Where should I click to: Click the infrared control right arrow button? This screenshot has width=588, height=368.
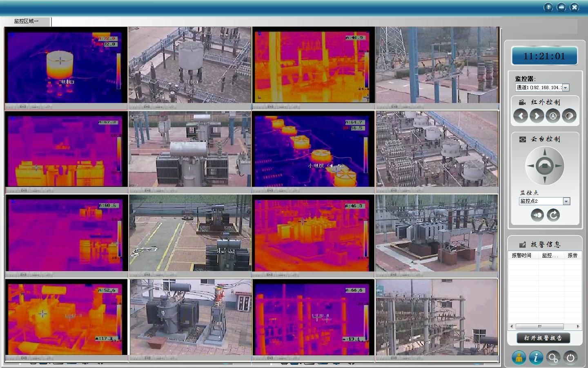pyautogui.click(x=537, y=116)
